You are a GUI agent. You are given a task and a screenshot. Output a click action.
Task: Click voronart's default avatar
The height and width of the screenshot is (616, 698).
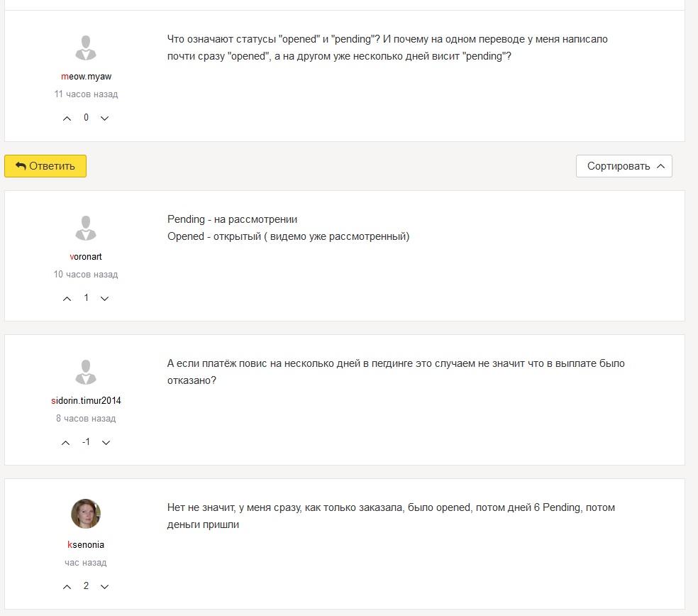click(86, 228)
